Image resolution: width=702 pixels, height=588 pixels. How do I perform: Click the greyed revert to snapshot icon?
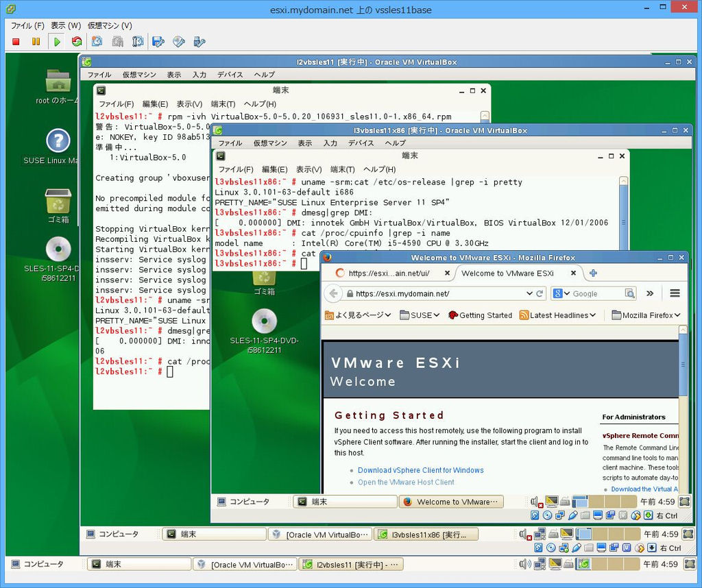click(117, 42)
